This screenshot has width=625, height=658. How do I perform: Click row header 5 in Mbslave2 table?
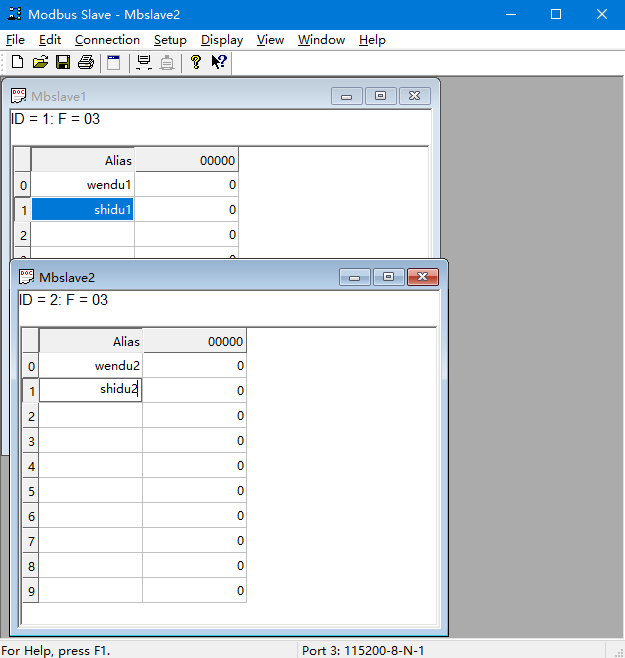pos(31,491)
